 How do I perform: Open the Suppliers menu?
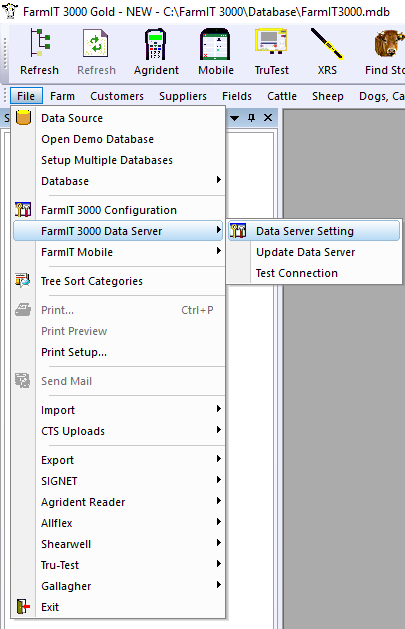pyautogui.click(x=183, y=96)
